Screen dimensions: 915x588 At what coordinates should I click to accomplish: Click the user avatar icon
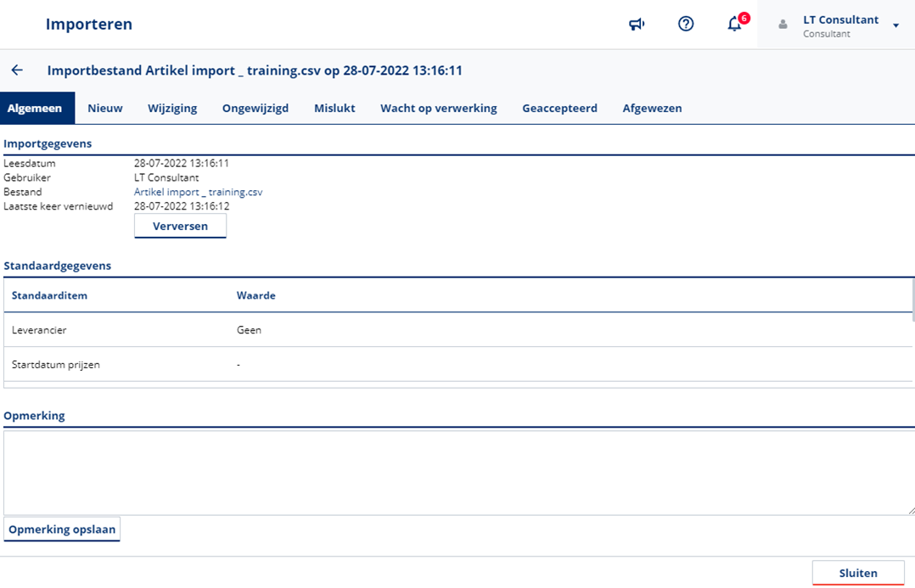point(783,25)
